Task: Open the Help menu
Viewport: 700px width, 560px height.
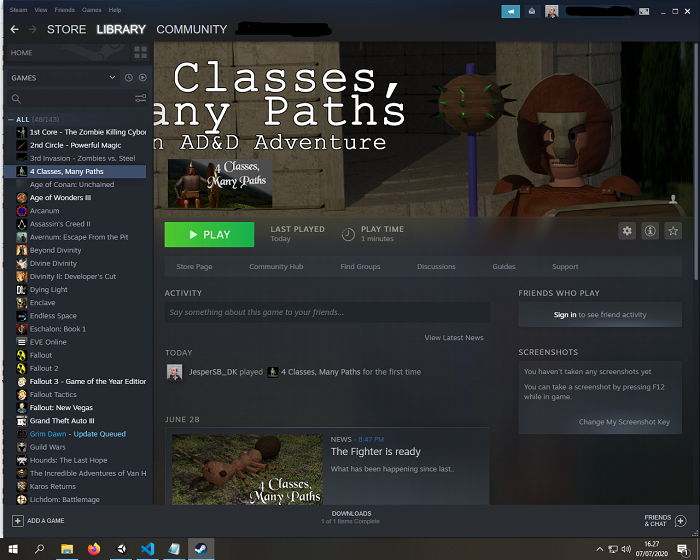Action: tap(115, 10)
